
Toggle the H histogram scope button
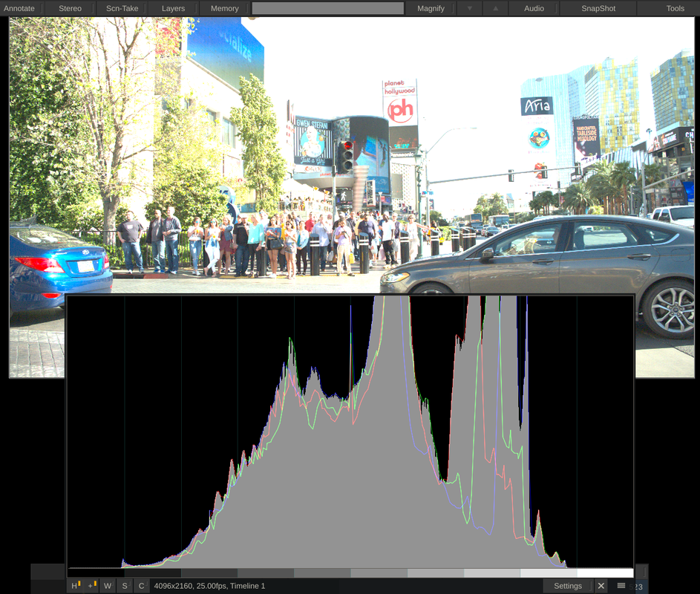click(x=75, y=586)
